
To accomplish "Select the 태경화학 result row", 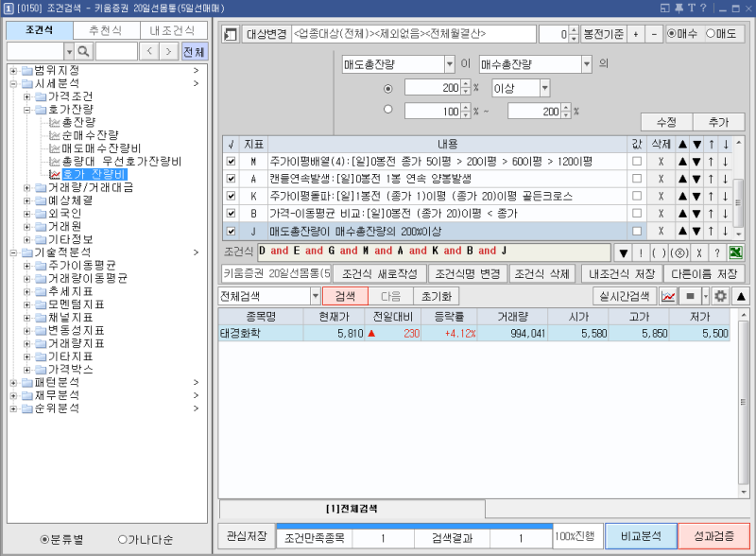I will tap(474, 333).
